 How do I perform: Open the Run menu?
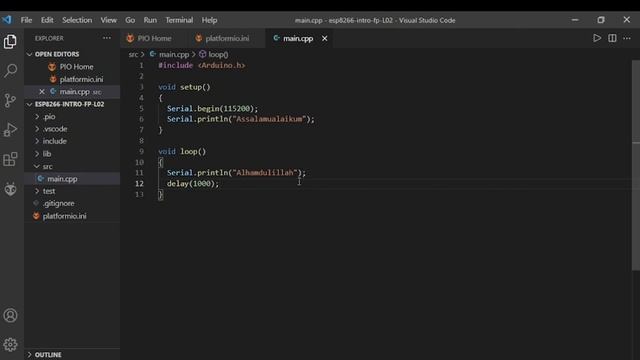click(150, 20)
